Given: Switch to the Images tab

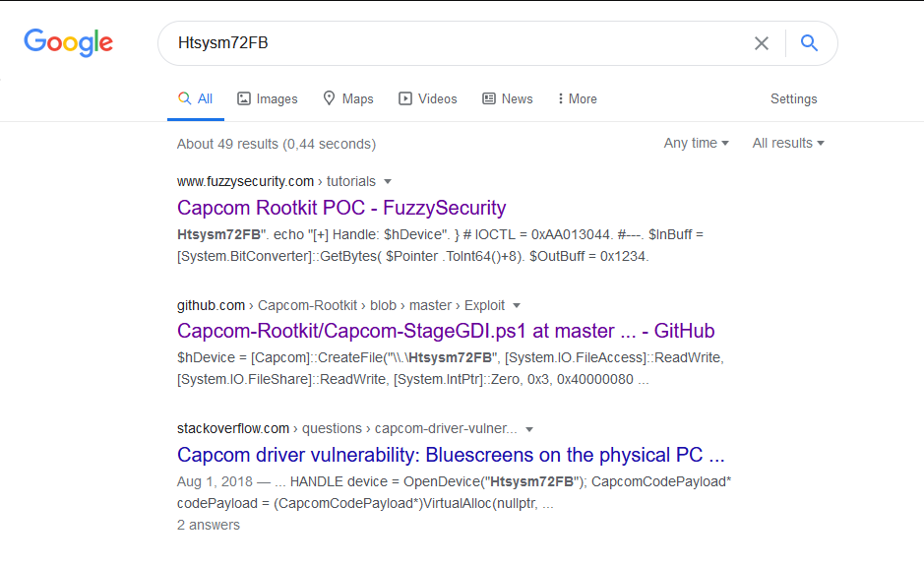Looking at the screenshot, I should (268, 99).
